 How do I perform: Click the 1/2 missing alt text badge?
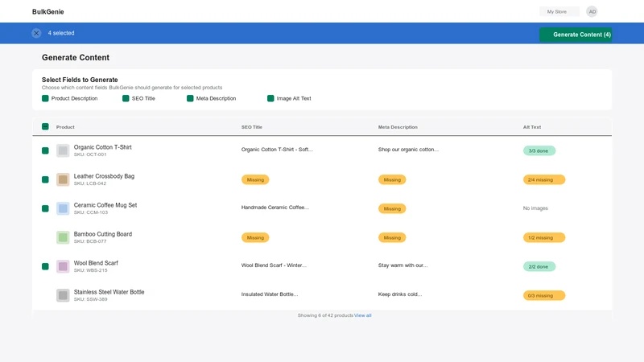pos(544,237)
